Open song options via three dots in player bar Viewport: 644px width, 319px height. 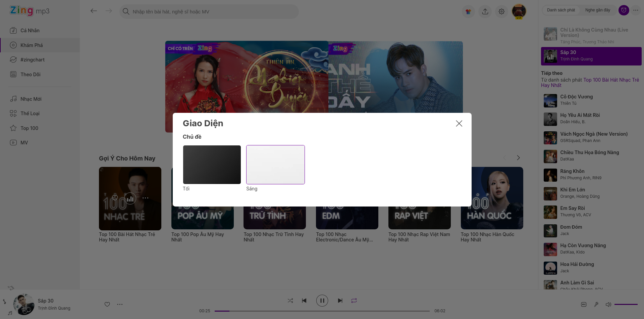(x=120, y=304)
